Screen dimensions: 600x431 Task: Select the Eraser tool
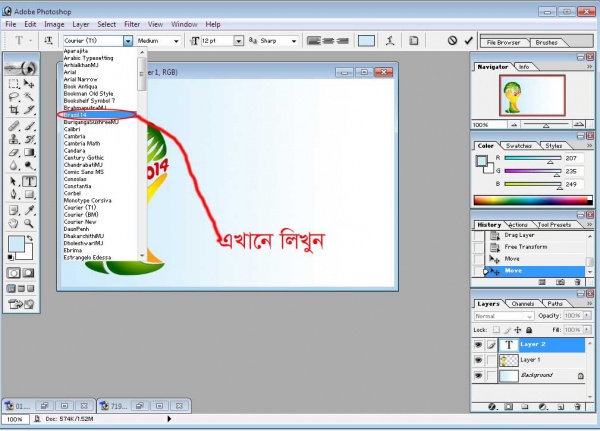(14, 152)
